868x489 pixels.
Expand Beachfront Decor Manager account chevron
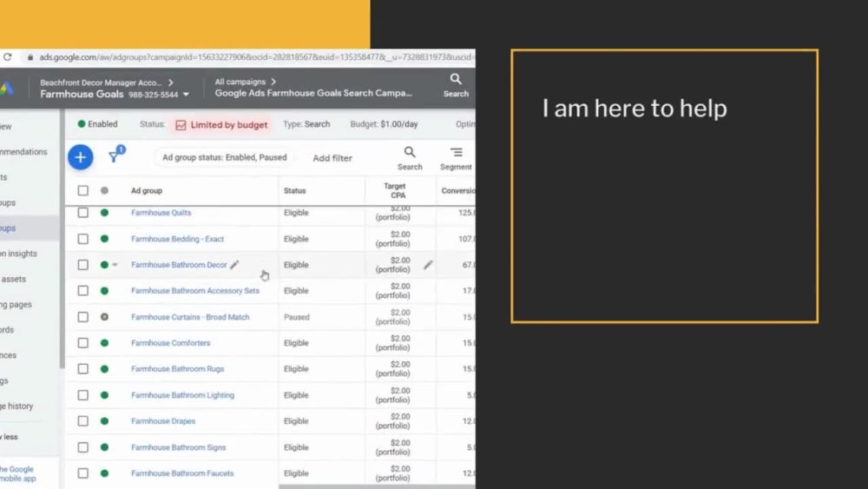pyautogui.click(x=170, y=83)
